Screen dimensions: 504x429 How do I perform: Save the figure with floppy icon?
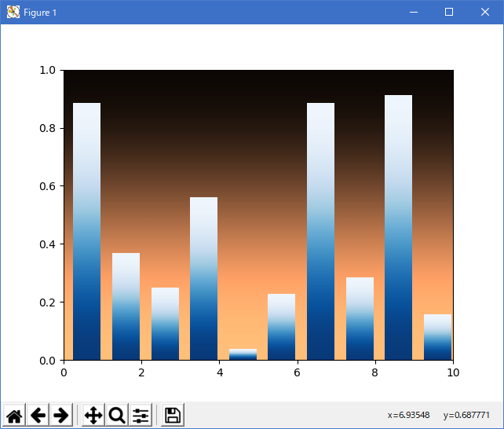click(173, 415)
